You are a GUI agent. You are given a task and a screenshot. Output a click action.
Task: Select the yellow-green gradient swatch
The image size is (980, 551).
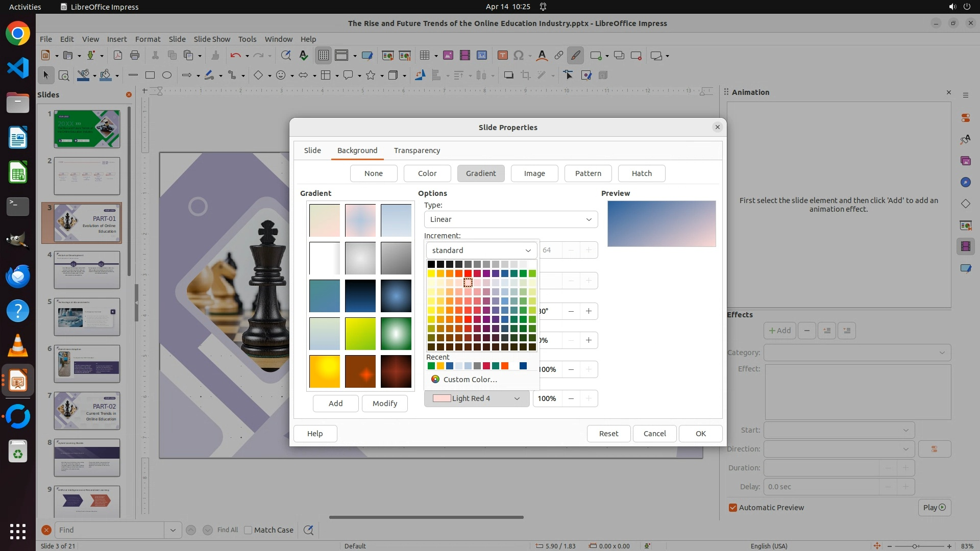pyautogui.click(x=360, y=334)
